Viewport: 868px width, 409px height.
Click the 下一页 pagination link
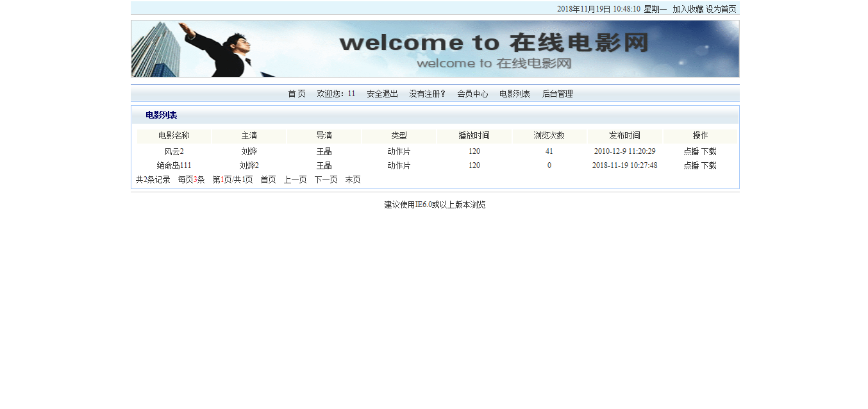click(x=326, y=179)
